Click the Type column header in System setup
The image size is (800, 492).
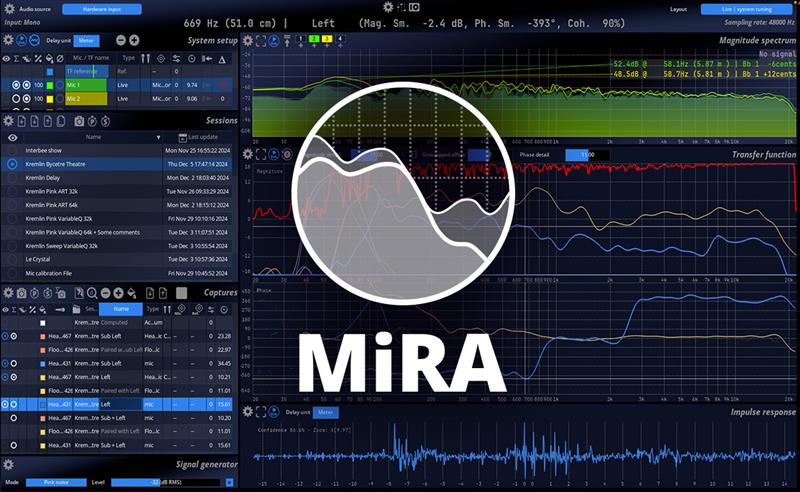tap(129, 58)
